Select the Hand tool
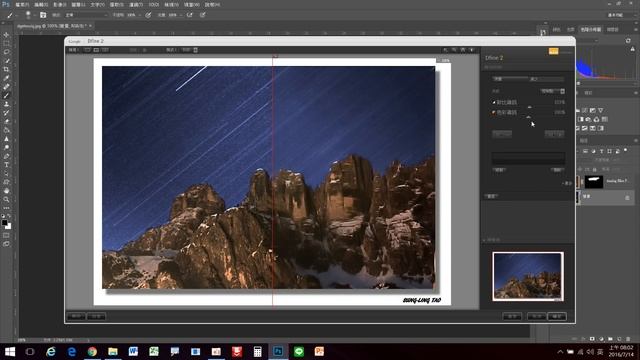Screen dimensions: 640x360 pyautogui.click(x=6, y=191)
